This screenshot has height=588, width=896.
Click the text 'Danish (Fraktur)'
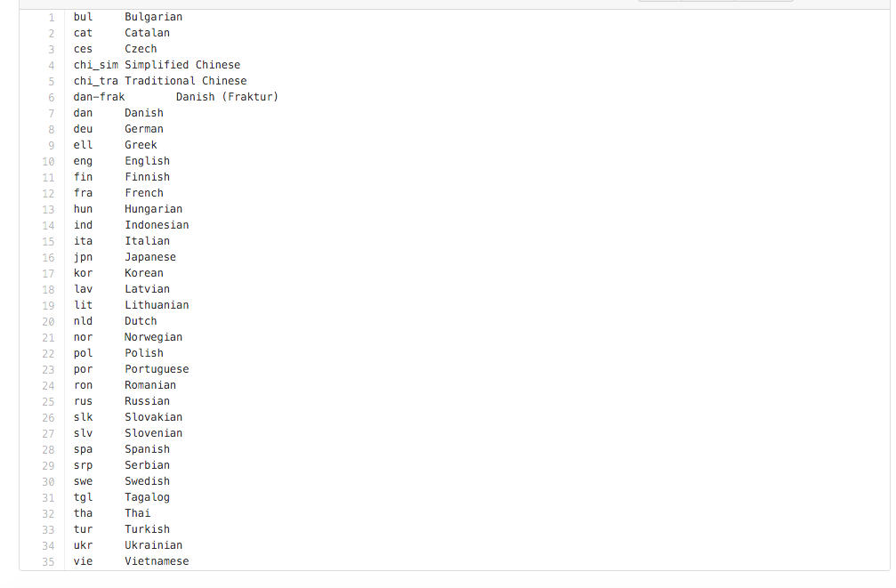[x=227, y=97]
